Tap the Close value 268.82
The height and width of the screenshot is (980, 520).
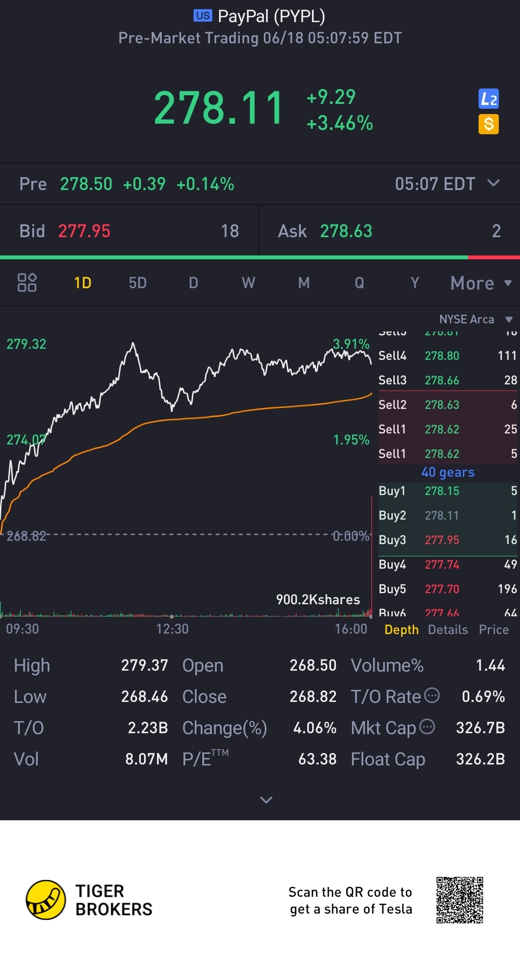coord(313,697)
